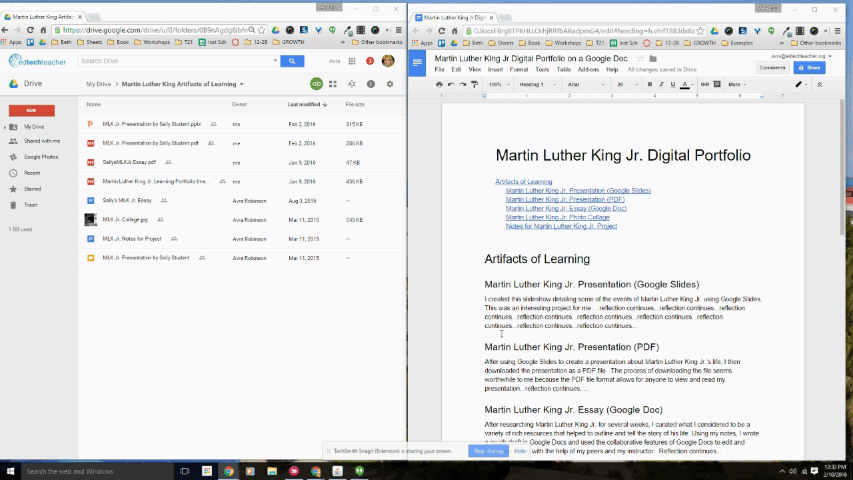Viewport: 853px width, 480px height.
Task: Open Google apps grid launcher
Action: tap(352, 61)
